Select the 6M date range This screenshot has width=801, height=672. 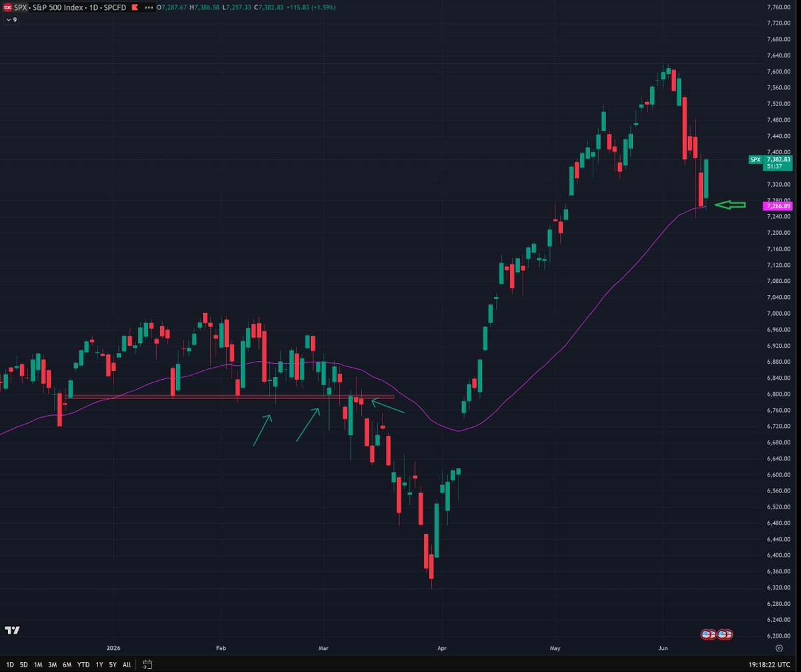(67, 665)
